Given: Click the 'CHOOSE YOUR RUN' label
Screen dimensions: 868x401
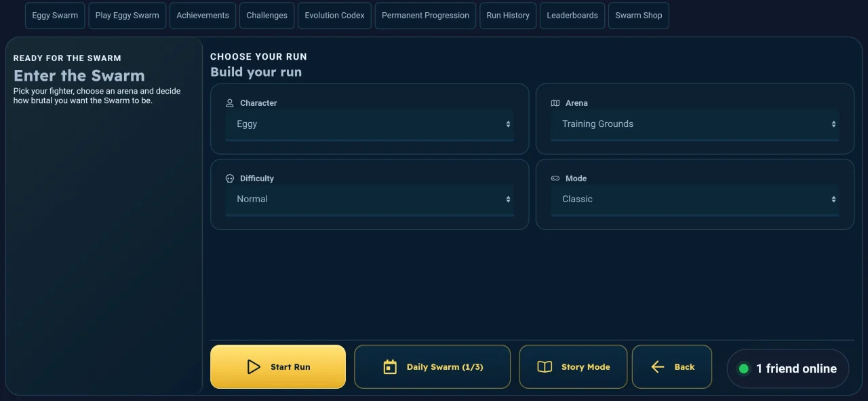Looking at the screenshot, I should (258, 57).
